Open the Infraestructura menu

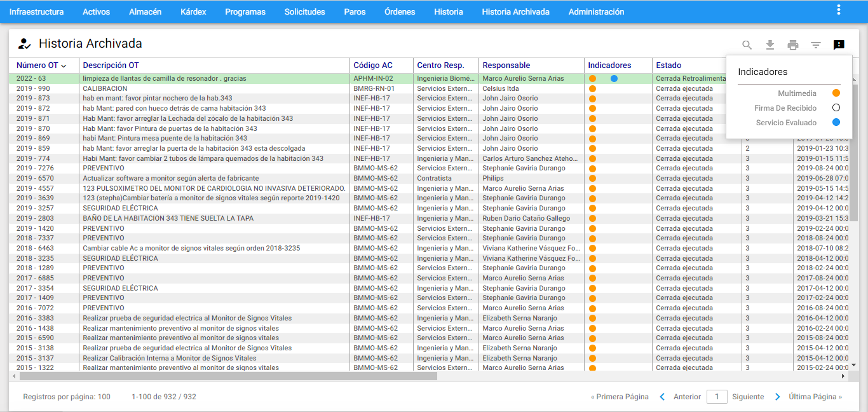(x=36, y=11)
